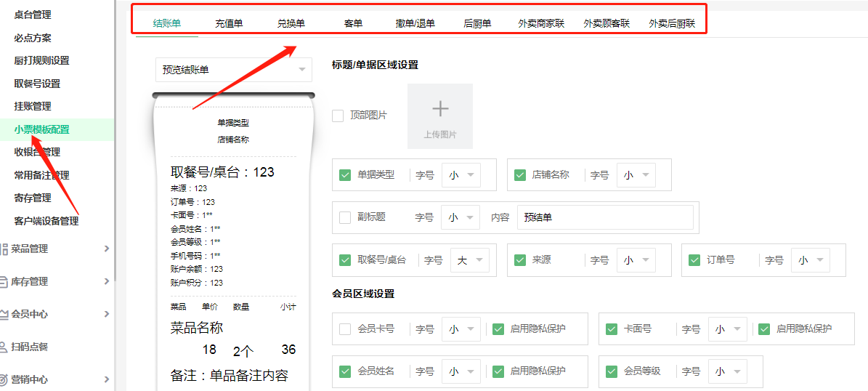Switch to the 后厨单 tab
The image size is (868, 391).
(477, 23)
